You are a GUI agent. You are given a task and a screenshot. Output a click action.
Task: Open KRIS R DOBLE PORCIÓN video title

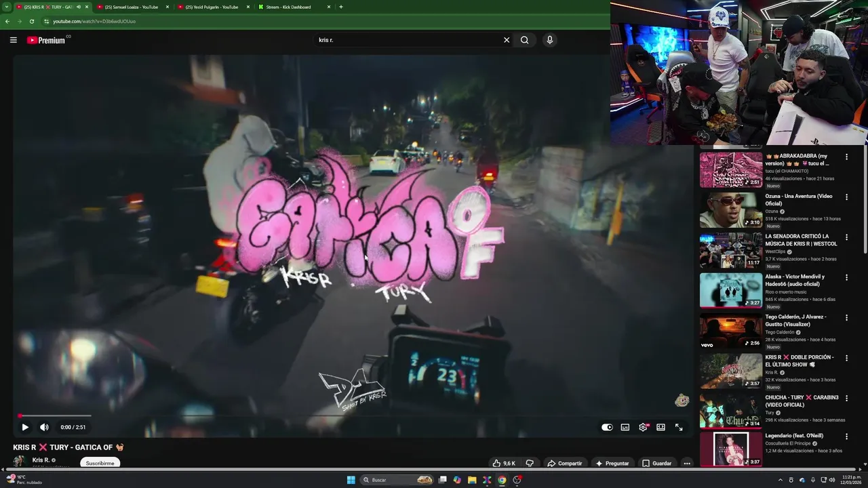pyautogui.click(x=800, y=361)
